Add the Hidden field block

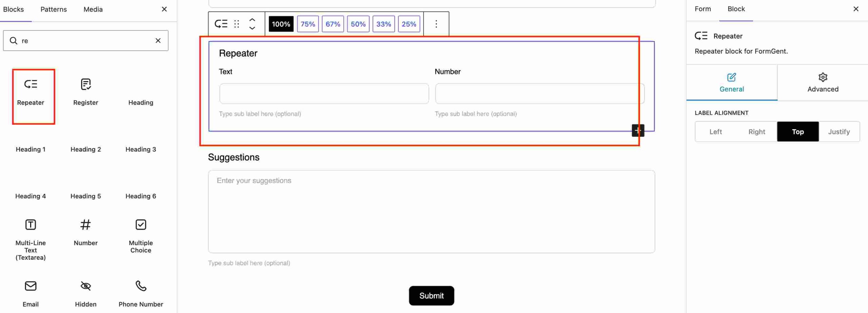(85, 294)
